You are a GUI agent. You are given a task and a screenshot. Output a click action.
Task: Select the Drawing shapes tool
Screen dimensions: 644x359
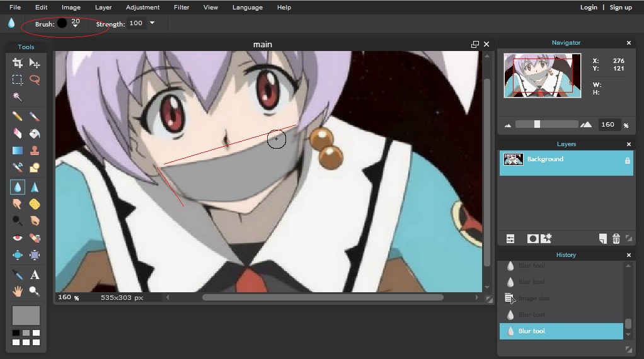(x=35, y=168)
